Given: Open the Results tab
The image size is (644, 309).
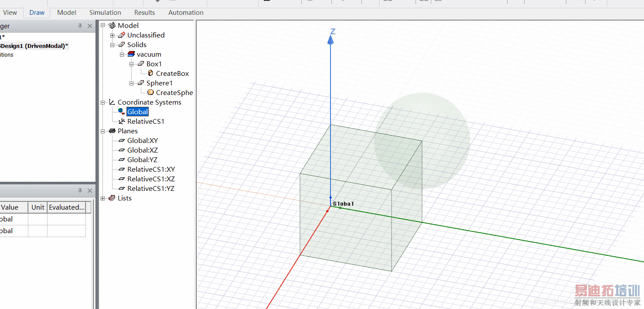Looking at the screenshot, I should (x=144, y=13).
